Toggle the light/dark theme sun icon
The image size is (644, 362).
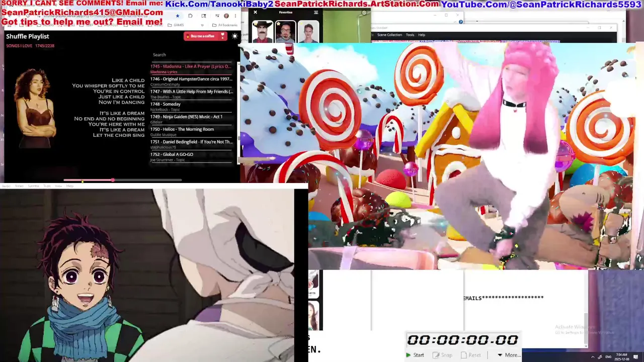tap(234, 36)
